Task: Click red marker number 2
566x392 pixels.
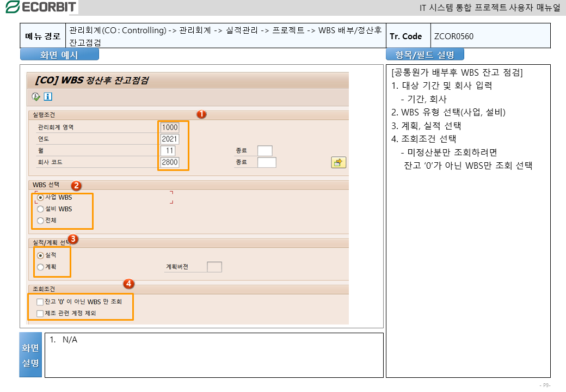Action: click(77, 185)
